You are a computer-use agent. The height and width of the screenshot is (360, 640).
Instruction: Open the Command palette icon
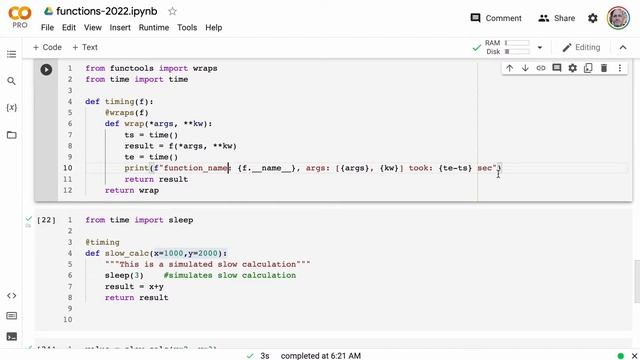(11, 316)
